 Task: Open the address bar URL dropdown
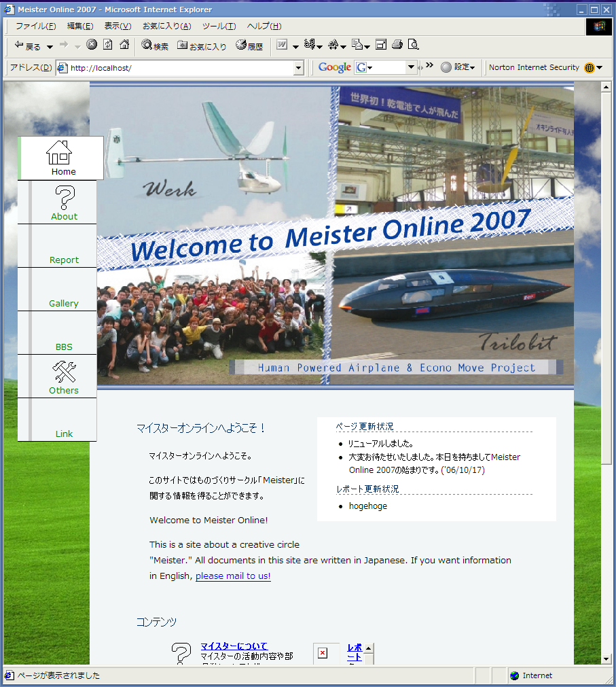point(299,68)
